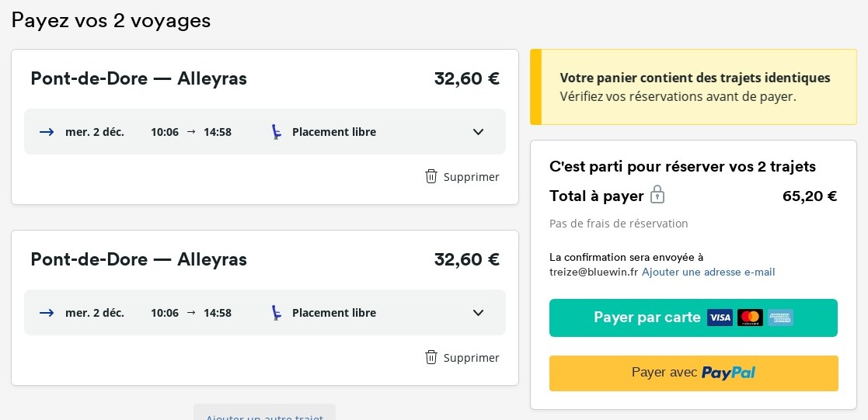868x420 pixels.
Task: Click seat icon in first trip row
Action: pyautogui.click(x=276, y=132)
